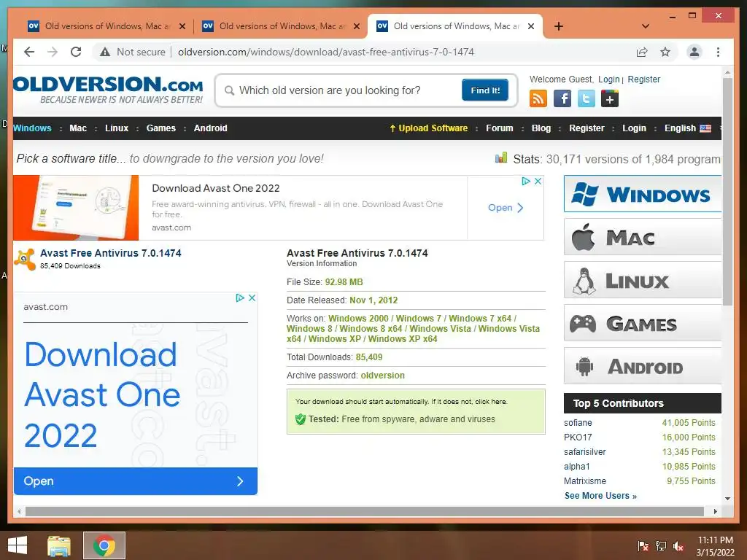Viewport: 747px width, 560px height.
Task: Click the Games category banner in sidebar
Action: click(643, 323)
